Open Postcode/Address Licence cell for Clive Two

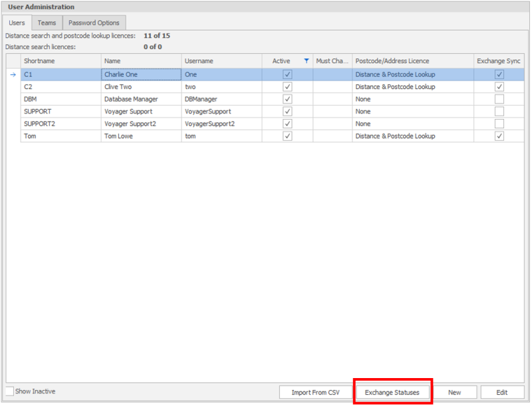(x=412, y=87)
